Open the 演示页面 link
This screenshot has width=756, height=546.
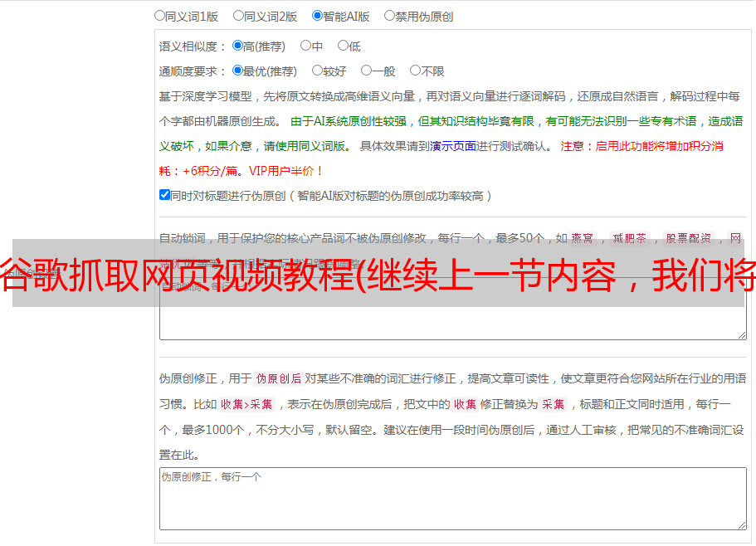453,146
